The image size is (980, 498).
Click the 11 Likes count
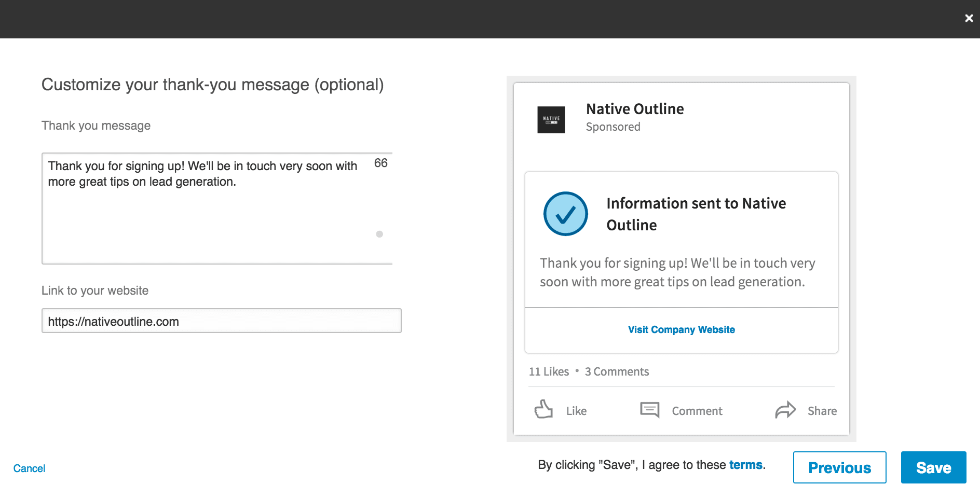pyautogui.click(x=549, y=371)
